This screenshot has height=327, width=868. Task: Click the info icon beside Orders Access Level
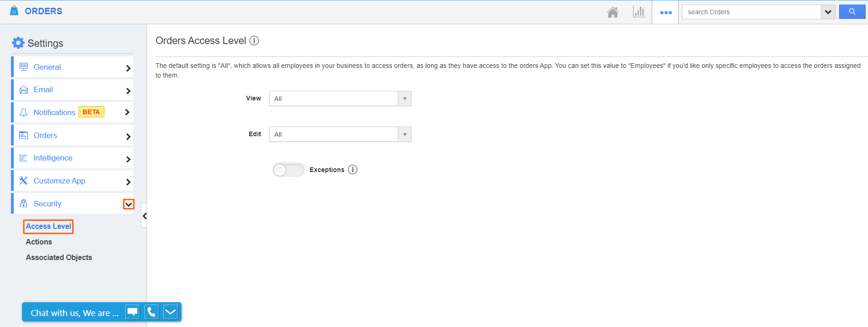[x=254, y=41]
